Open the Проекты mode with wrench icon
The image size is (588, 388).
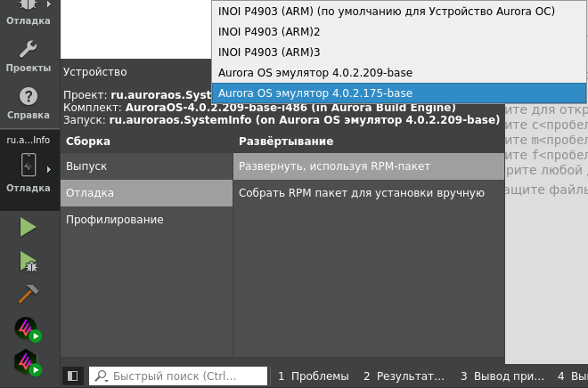(x=29, y=56)
